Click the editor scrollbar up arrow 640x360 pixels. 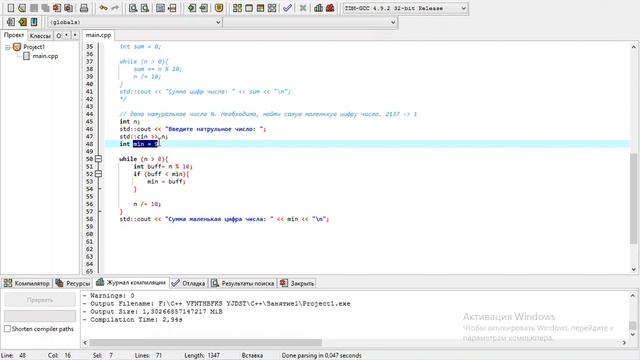click(x=633, y=47)
